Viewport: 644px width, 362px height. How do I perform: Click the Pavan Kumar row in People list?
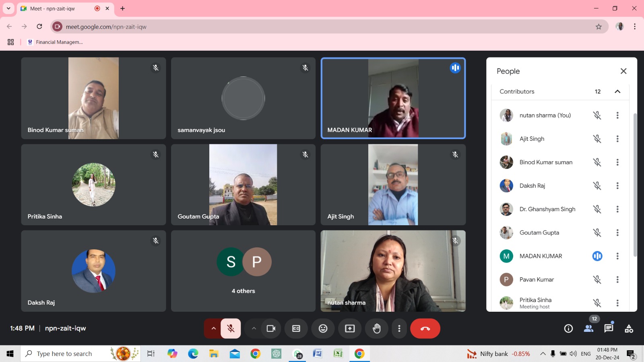tap(560, 280)
